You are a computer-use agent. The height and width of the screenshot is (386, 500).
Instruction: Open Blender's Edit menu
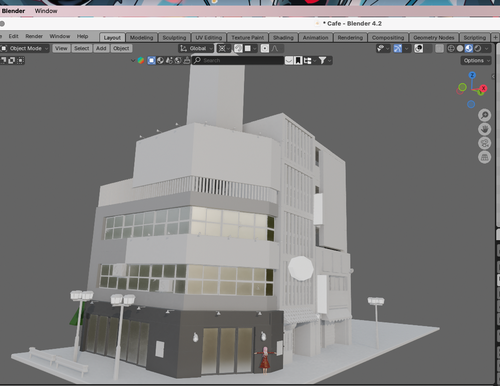[x=13, y=36]
